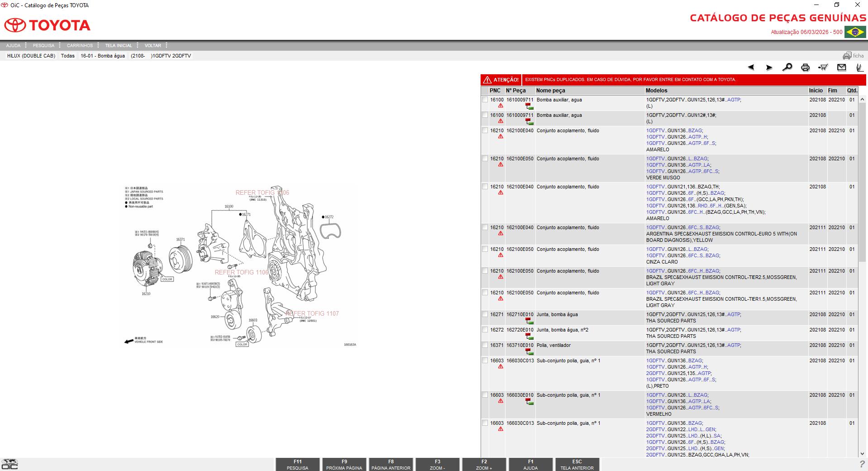Select the checkbox for 16371 Polia, ventilador
Image resolution: width=868 pixels, height=471 pixels.
485,345
